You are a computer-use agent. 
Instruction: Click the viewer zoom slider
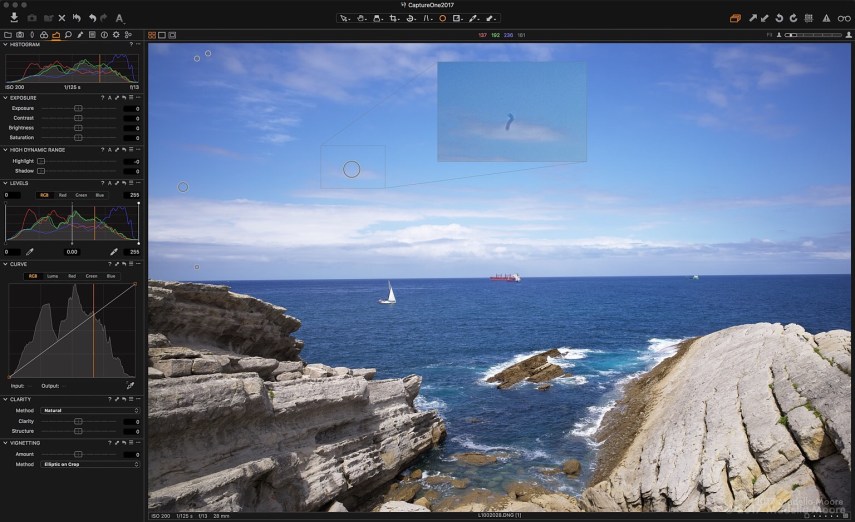coord(813,35)
